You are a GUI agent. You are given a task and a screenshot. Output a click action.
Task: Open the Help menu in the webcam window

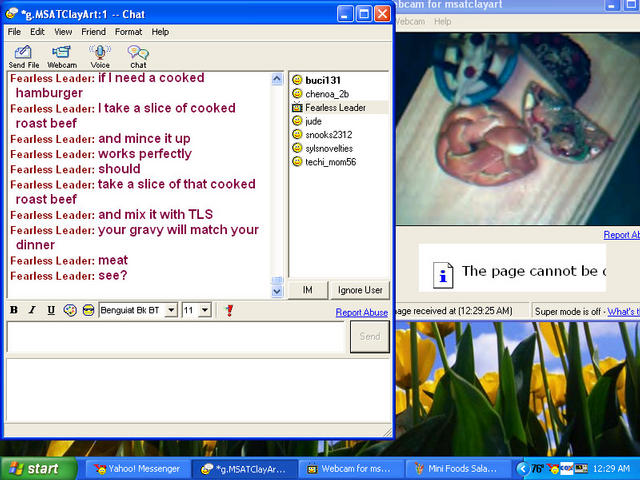[442, 21]
